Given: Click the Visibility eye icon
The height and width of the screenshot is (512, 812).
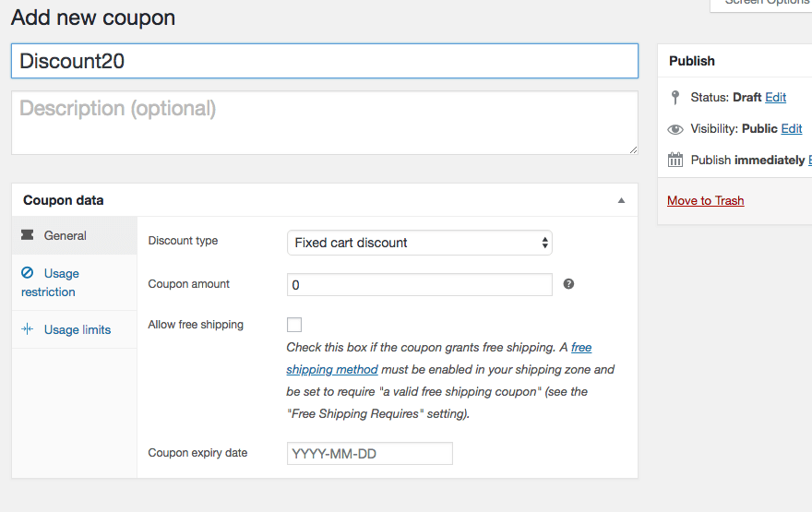Looking at the screenshot, I should [x=675, y=129].
